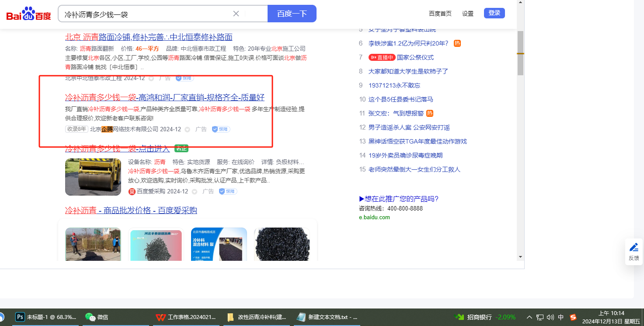This screenshot has height=326, width=644.
Task: Open folder 改性沥青冷补料 in taskbar
Action: [x=257, y=317]
